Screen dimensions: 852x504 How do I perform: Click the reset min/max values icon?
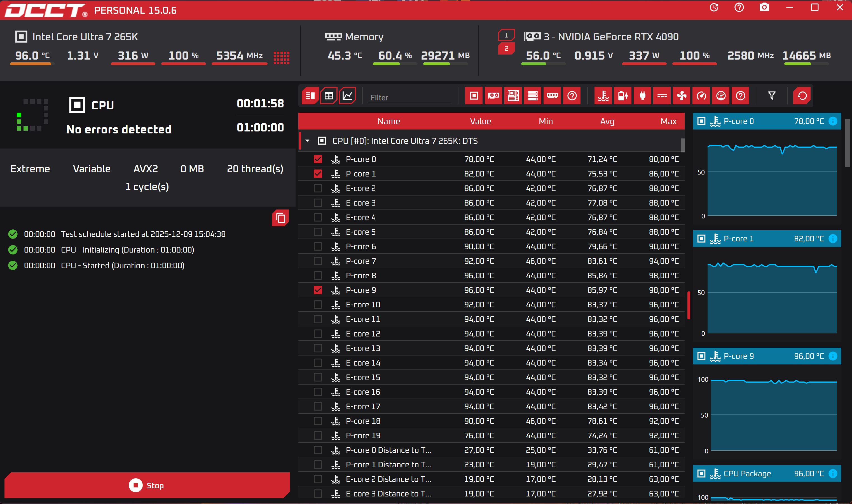coord(802,96)
